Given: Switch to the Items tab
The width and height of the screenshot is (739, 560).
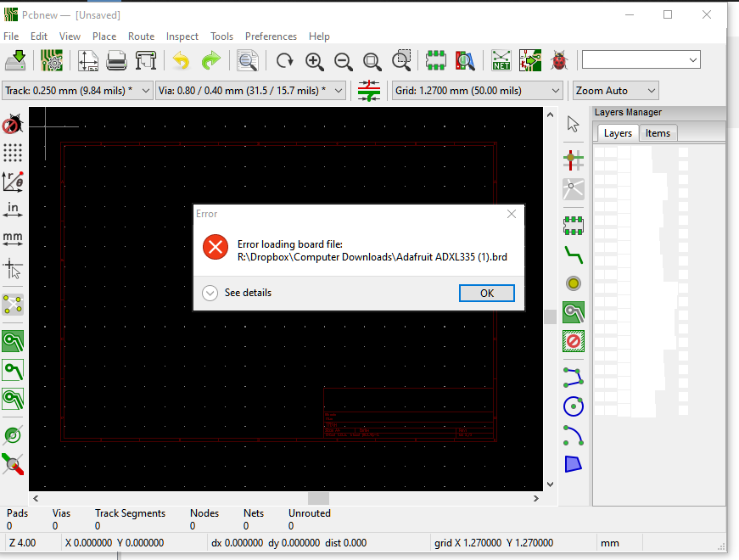Looking at the screenshot, I should point(658,133).
